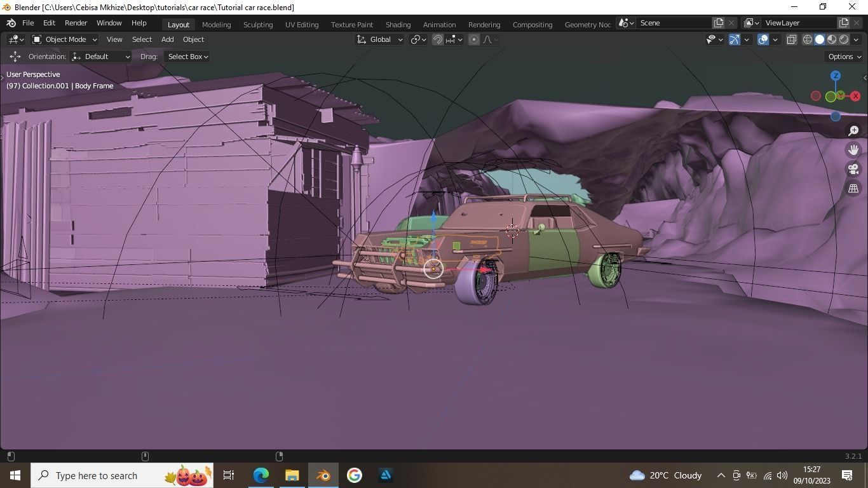868x488 pixels.
Task: Switch to rendered viewport shading
Action: point(844,39)
